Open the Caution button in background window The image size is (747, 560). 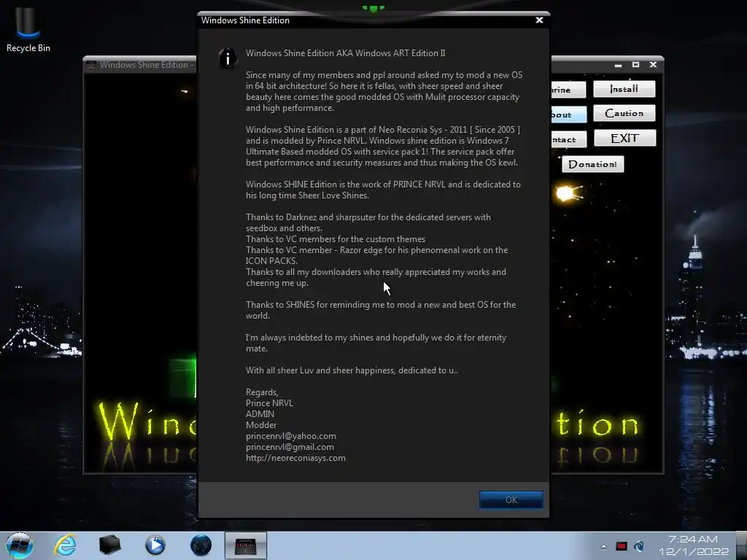pos(624,113)
